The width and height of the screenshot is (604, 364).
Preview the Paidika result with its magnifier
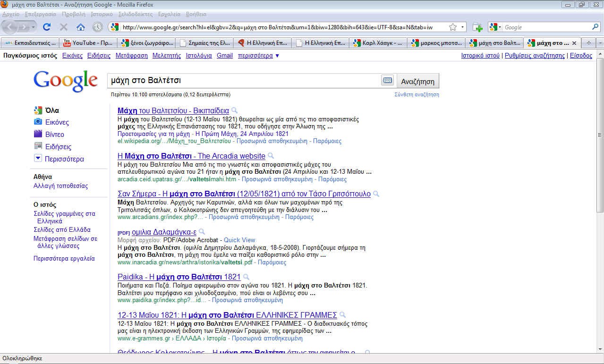pyautogui.click(x=246, y=277)
